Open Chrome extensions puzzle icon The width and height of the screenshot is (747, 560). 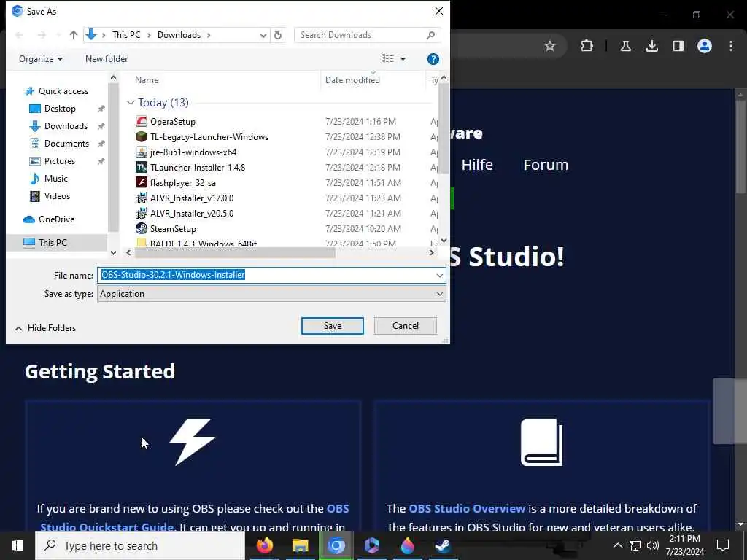[587, 46]
